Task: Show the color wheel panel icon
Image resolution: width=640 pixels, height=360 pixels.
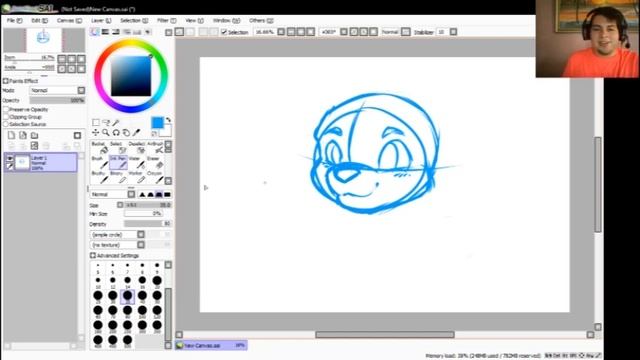Action: (x=95, y=32)
